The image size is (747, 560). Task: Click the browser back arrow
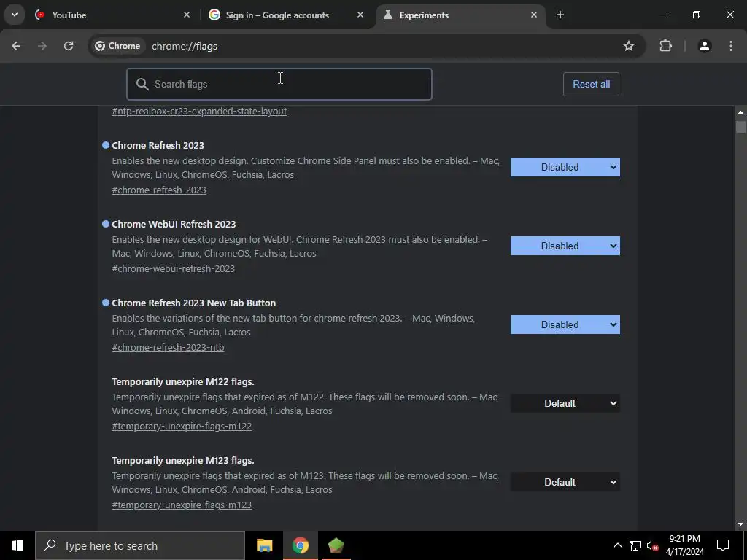[16, 46]
